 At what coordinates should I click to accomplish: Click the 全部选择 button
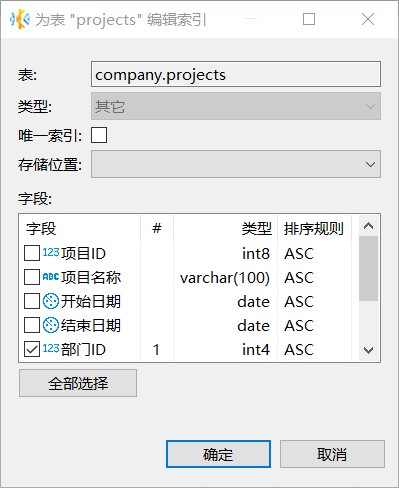pos(78,383)
